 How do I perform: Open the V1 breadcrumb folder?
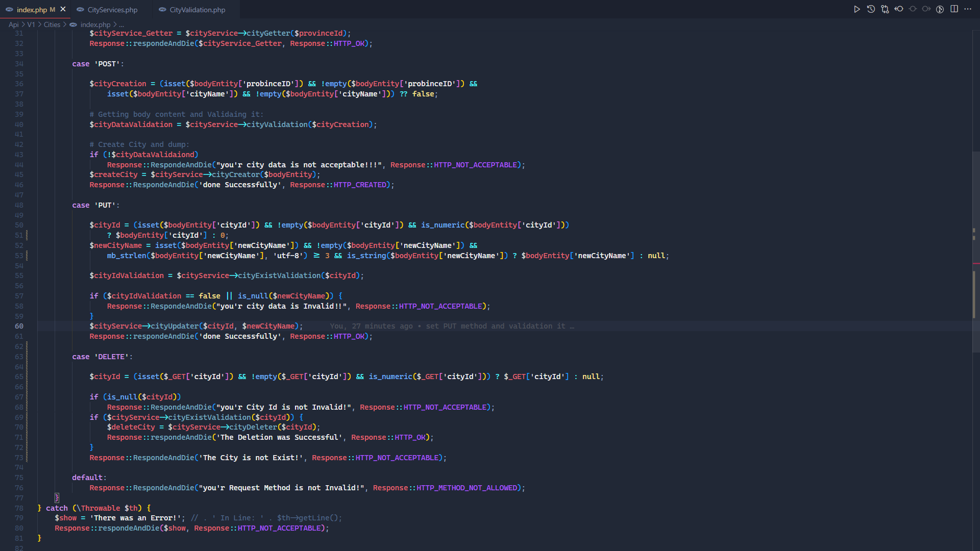pos(31,24)
